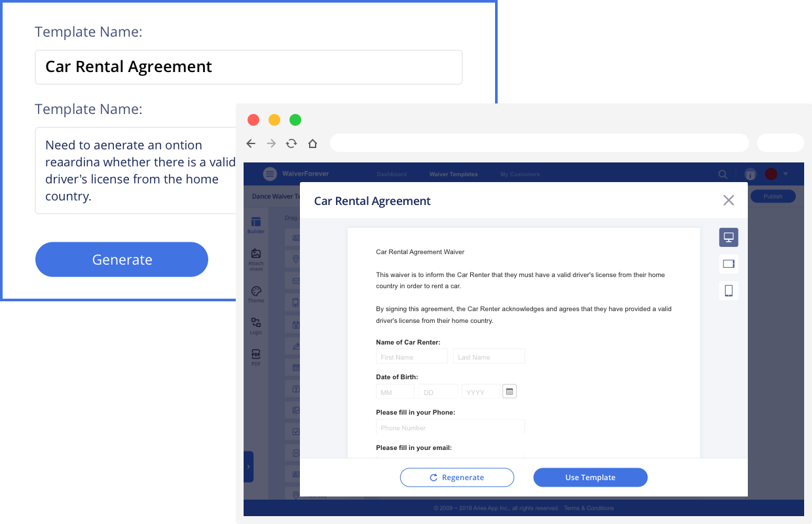Switch to the Logic panel
This screenshot has width=812, height=524.
255,325
